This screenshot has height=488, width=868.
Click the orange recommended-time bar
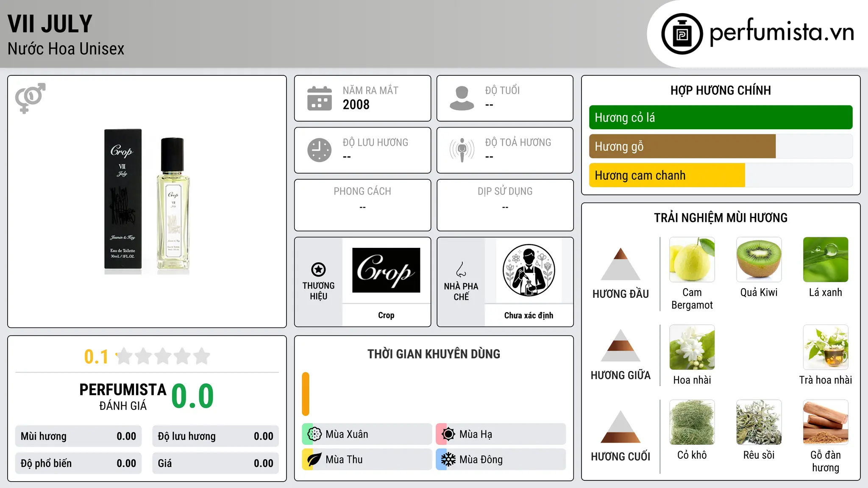(306, 394)
